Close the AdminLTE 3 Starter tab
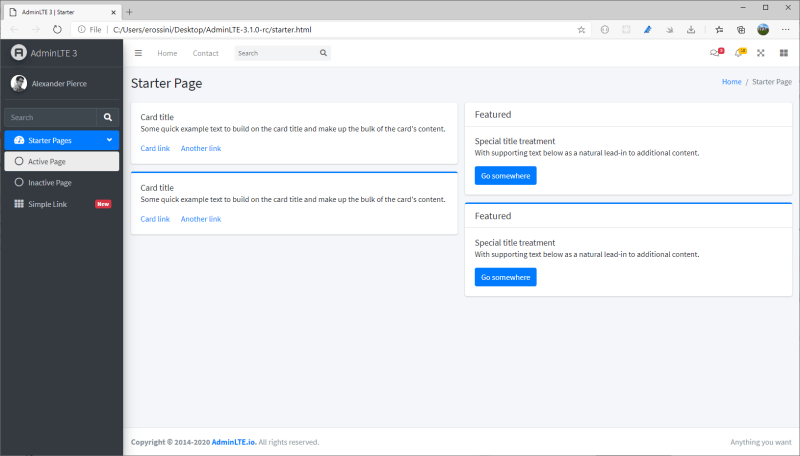Screen dimensions: 800x456 pos(113,12)
